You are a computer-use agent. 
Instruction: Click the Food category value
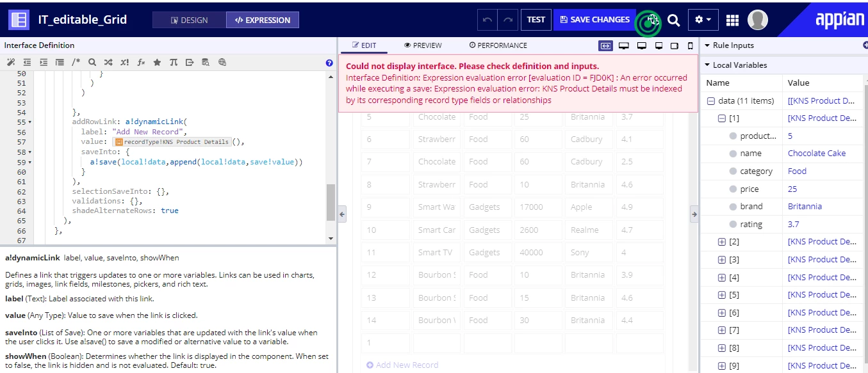click(x=797, y=171)
